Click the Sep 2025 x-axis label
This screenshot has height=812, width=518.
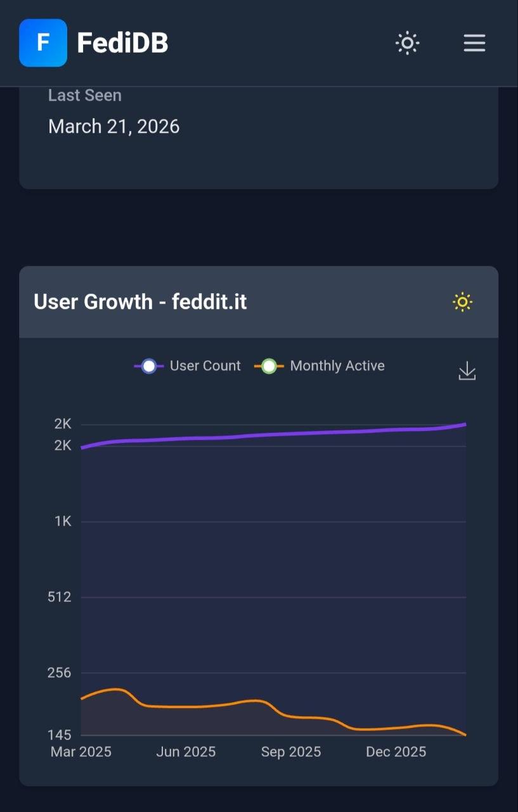[291, 752]
